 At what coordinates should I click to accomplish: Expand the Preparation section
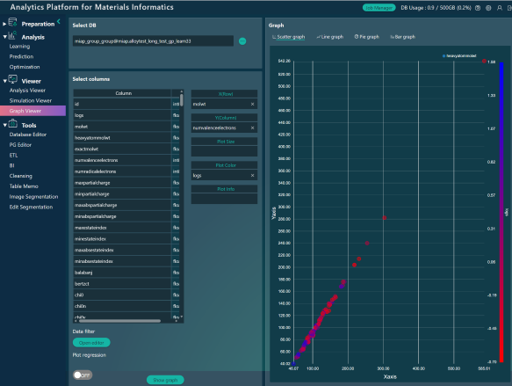(x=4, y=24)
